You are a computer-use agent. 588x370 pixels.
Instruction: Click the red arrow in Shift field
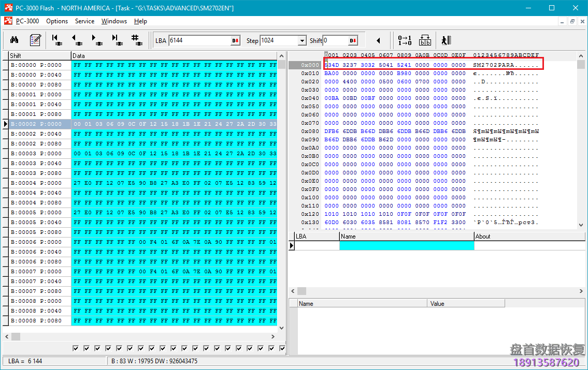(x=353, y=41)
